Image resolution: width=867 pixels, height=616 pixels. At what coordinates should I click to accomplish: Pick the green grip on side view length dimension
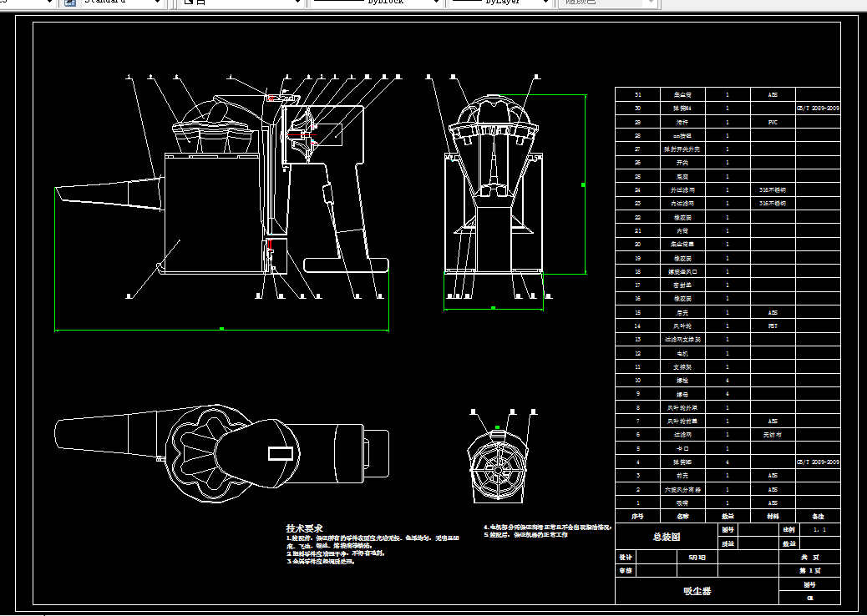pos(221,329)
